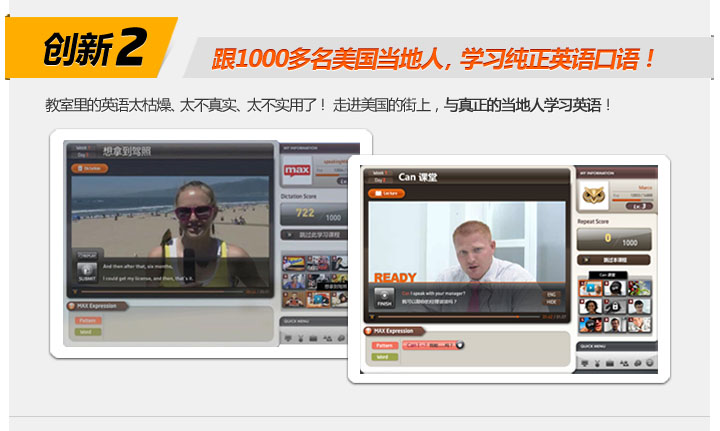Click the orange Lecture button in Can 课堂 window
The width and height of the screenshot is (720, 431).
(x=386, y=194)
